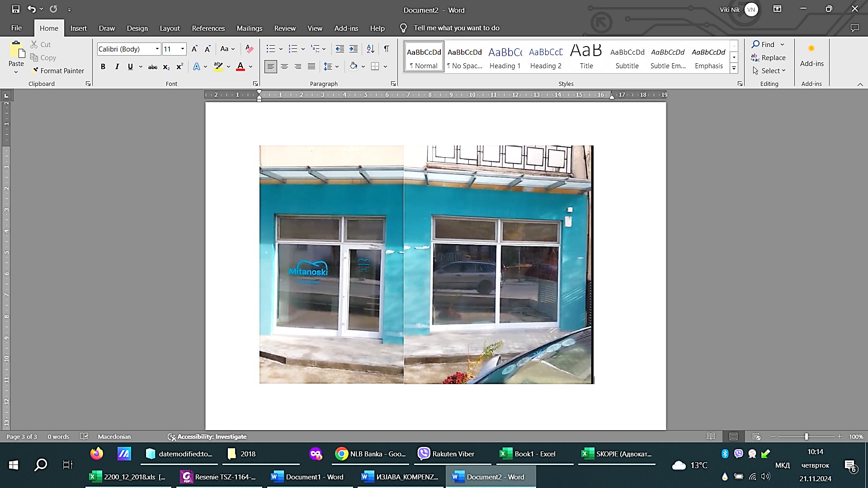Screen dimensions: 868x488
Task: Click the Replace button
Action: pos(769,57)
